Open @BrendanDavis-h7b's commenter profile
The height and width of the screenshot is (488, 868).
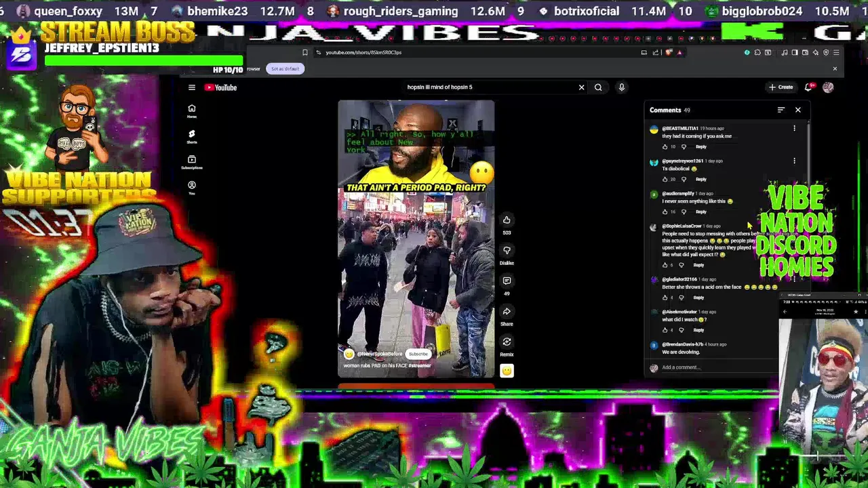682,344
